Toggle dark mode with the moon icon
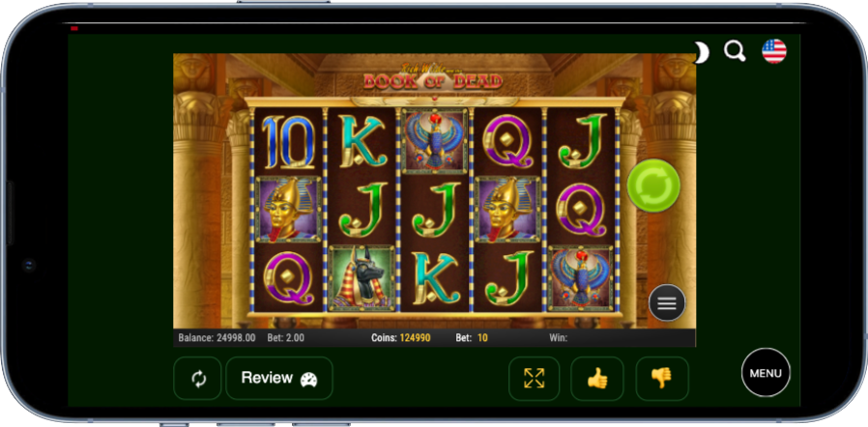The width and height of the screenshot is (868, 427). tap(701, 52)
